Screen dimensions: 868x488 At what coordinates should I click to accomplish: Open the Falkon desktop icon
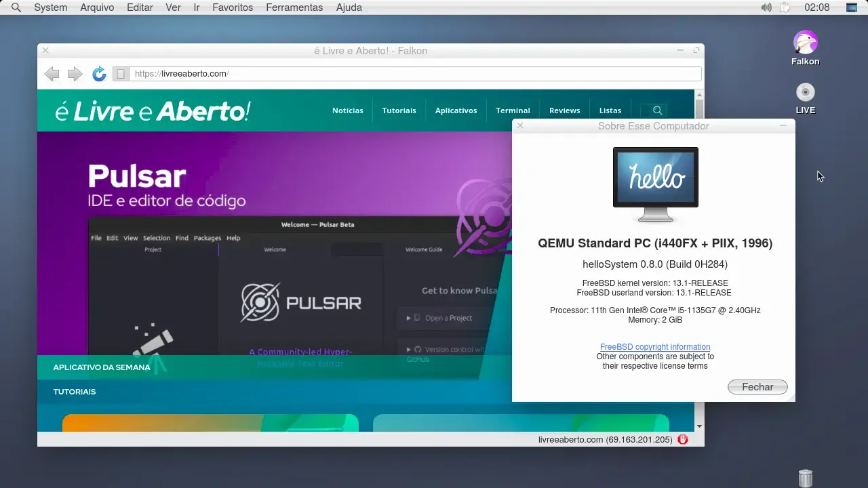click(806, 48)
